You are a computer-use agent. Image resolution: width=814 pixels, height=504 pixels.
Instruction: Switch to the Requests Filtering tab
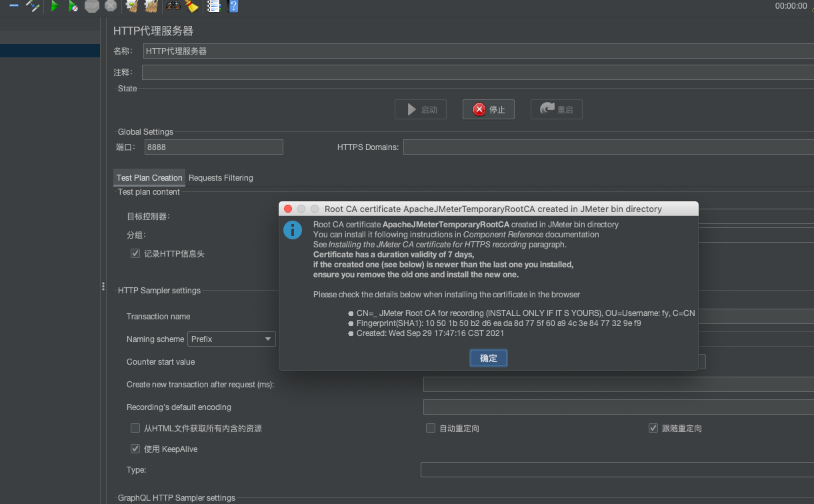coord(221,178)
